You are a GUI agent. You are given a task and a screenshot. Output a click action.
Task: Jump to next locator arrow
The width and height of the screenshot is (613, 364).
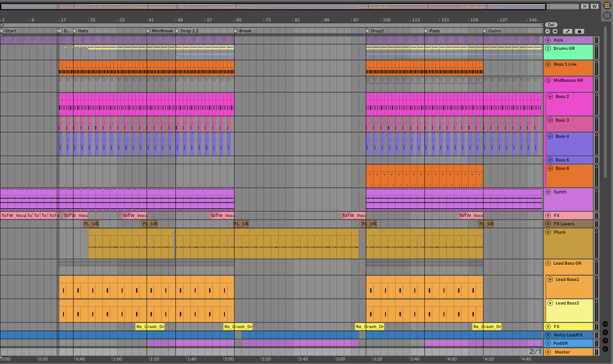coord(555,31)
